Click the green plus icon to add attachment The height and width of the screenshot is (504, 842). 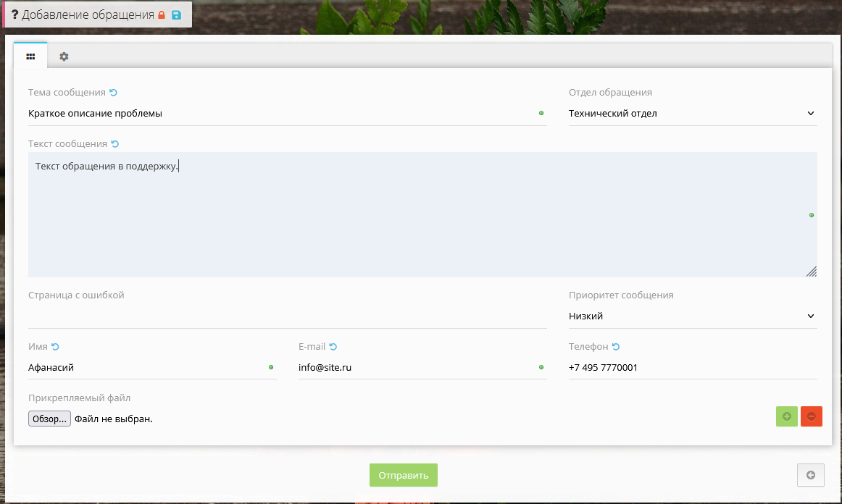(787, 416)
